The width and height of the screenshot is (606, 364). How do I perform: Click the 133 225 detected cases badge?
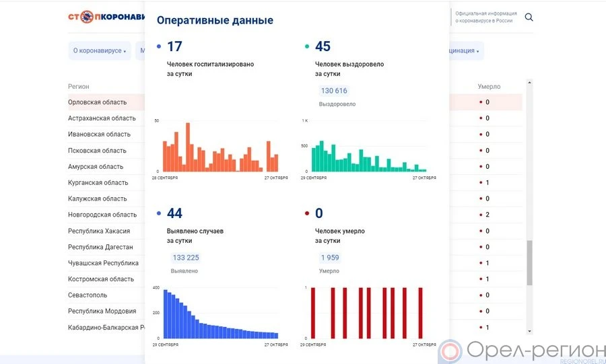tap(186, 258)
